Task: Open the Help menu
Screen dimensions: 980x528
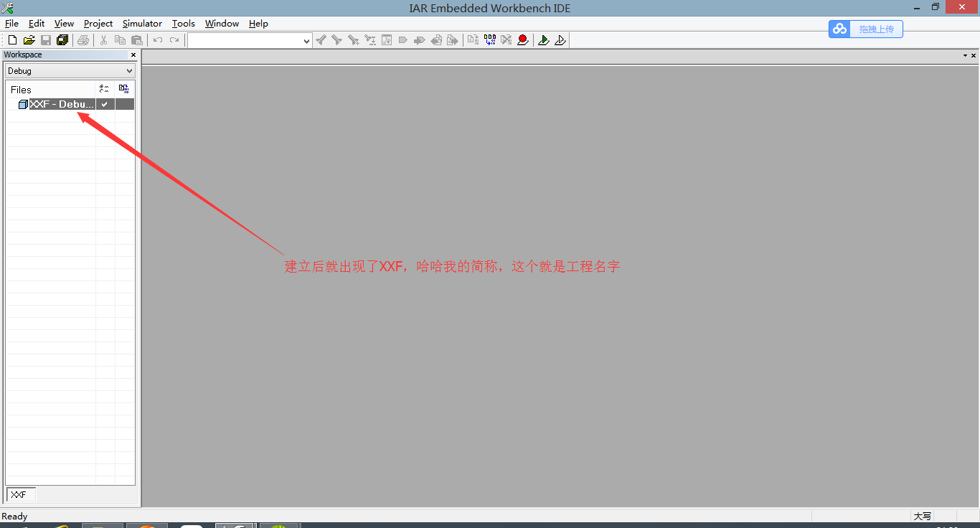Action: click(258, 24)
